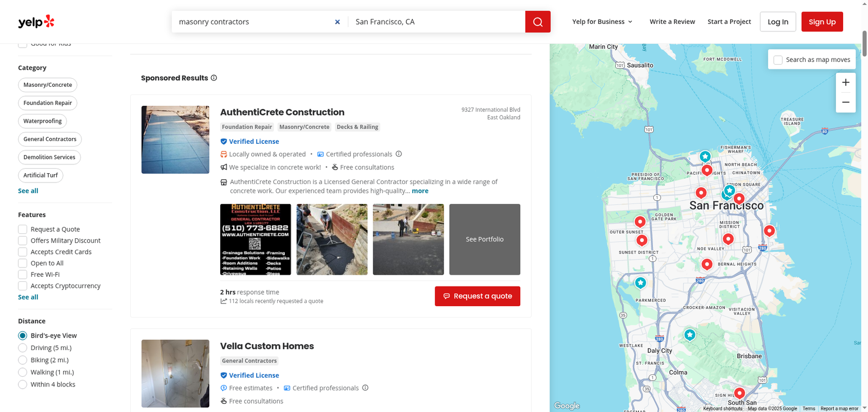Open info icon next to Sponsored Results
Image resolution: width=868 pixels, height=412 pixels.
pos(214,78)
